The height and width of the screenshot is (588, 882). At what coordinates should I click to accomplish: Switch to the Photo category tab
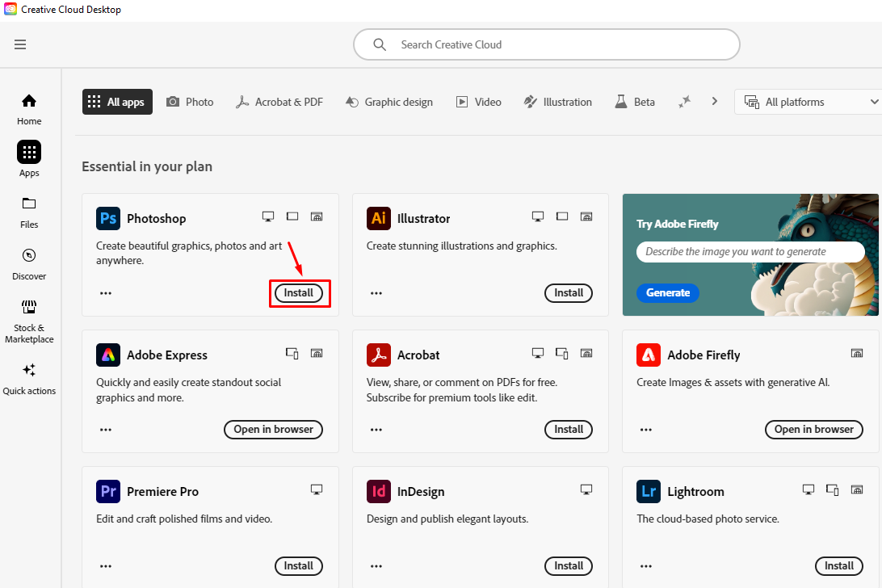(190, 102)
